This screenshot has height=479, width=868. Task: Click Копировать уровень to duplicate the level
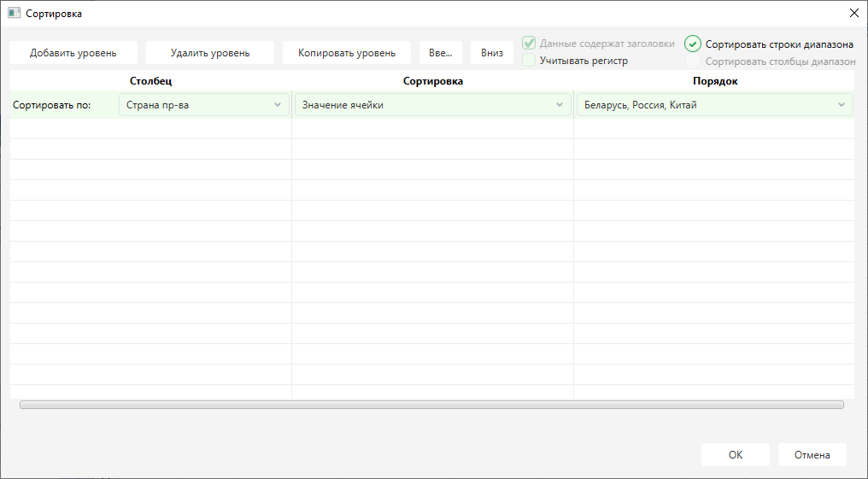pyautogui.click(x=346, y=53)
